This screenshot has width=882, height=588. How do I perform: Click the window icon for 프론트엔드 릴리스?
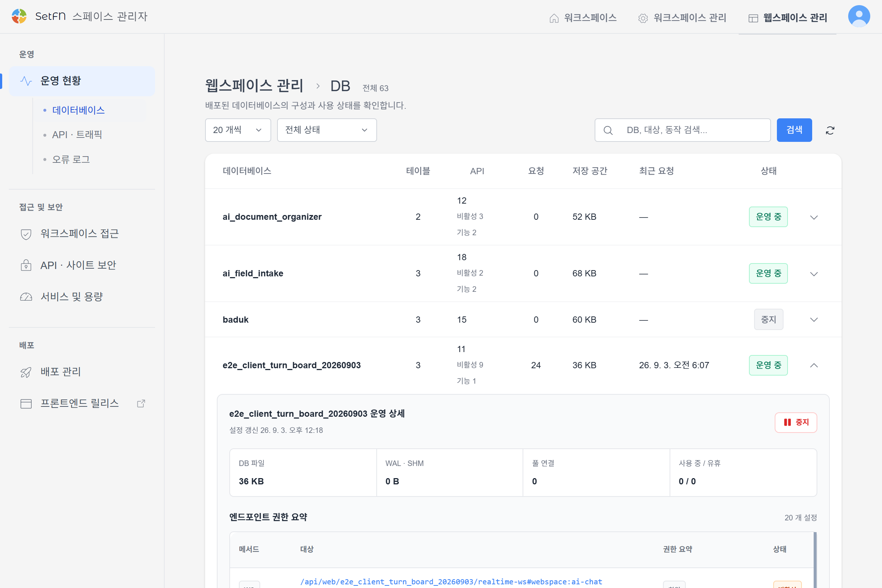click(x=26, y=404)
